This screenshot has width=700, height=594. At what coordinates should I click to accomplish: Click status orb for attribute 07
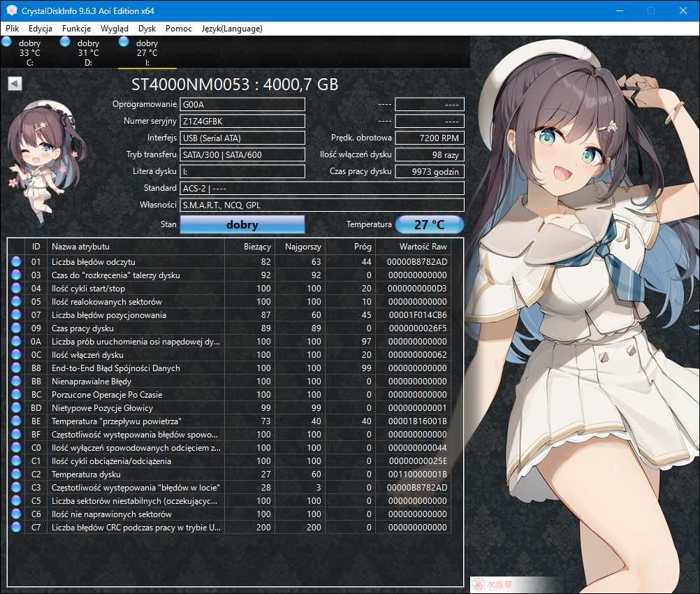tap(16, 315)
